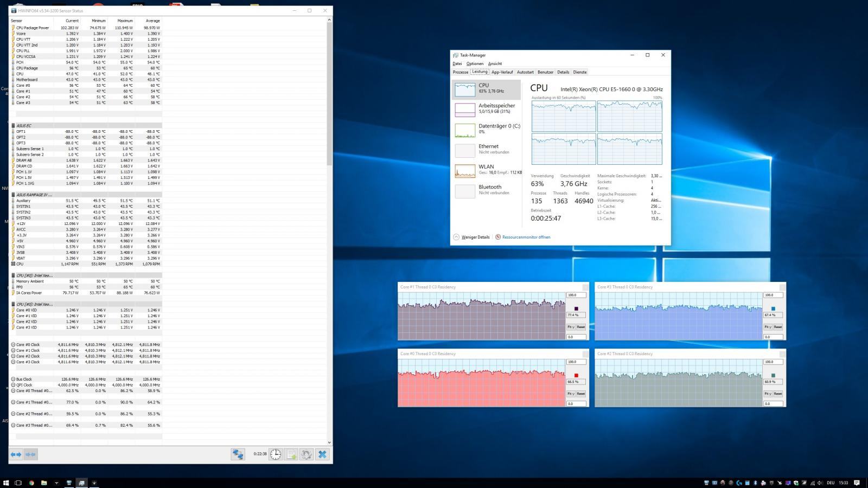Switch to the Autostart tab
This screenshot has height=488, width=868.
tap(525, 72)
